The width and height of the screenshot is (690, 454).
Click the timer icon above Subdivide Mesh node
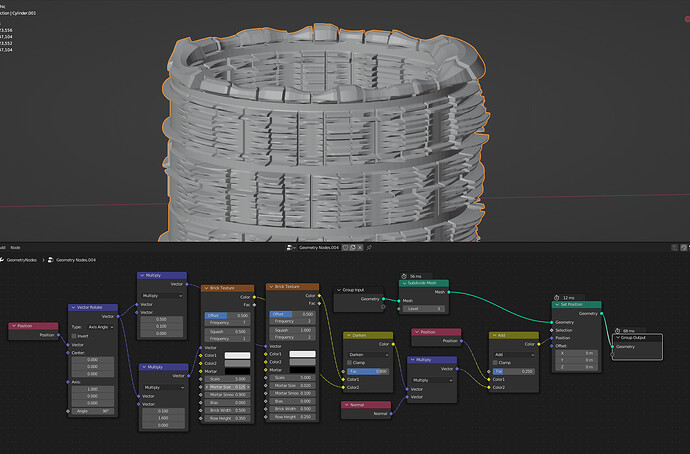(404, 276)
